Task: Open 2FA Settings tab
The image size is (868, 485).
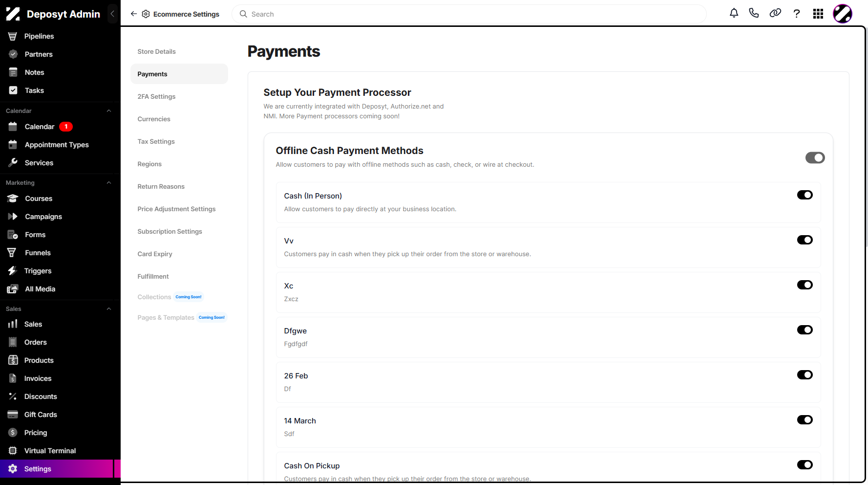Action: (179, 96)
